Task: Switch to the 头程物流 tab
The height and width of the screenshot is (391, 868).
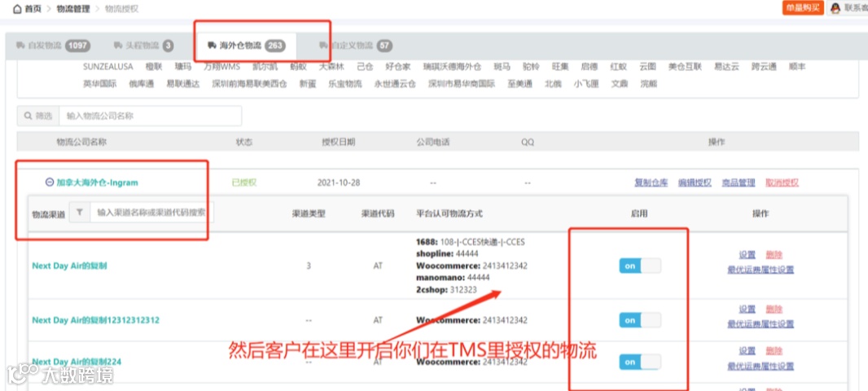Action: click(x=143, y=46)
